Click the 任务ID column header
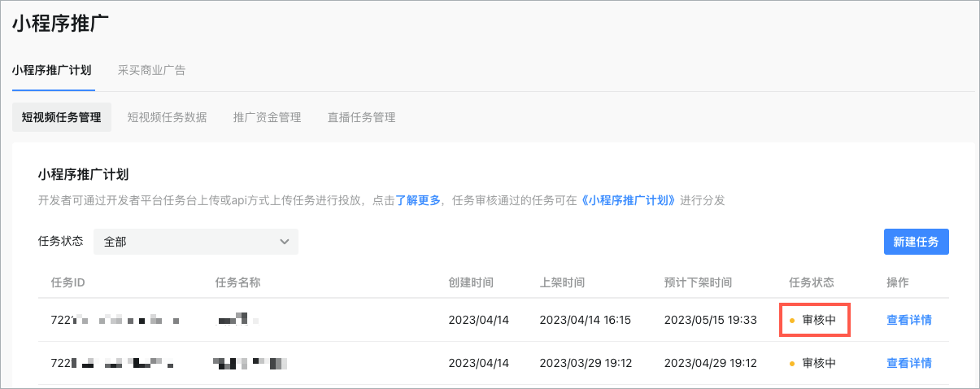This screenshot has height=389, width=980. [x=68, y=282]
